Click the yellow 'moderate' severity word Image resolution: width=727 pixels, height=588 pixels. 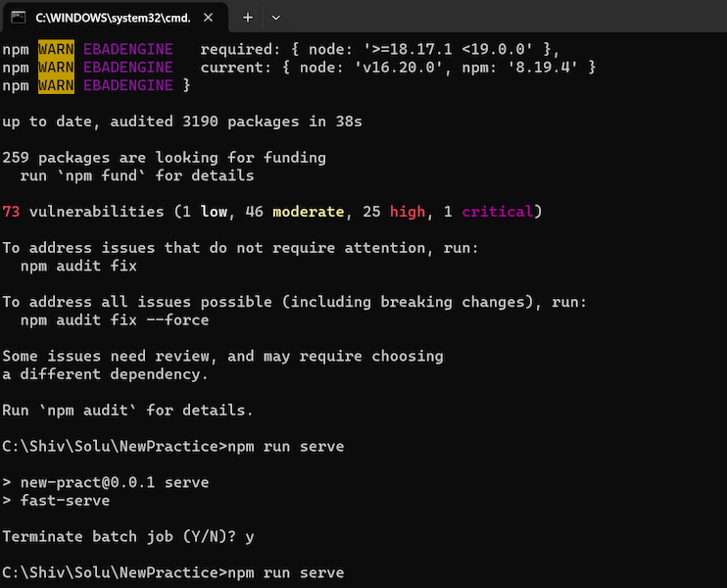(x=309, y=212)
